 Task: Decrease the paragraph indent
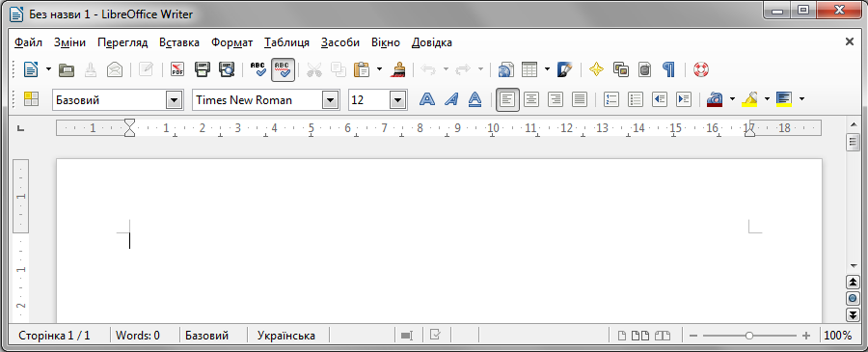tap(660, 99)
